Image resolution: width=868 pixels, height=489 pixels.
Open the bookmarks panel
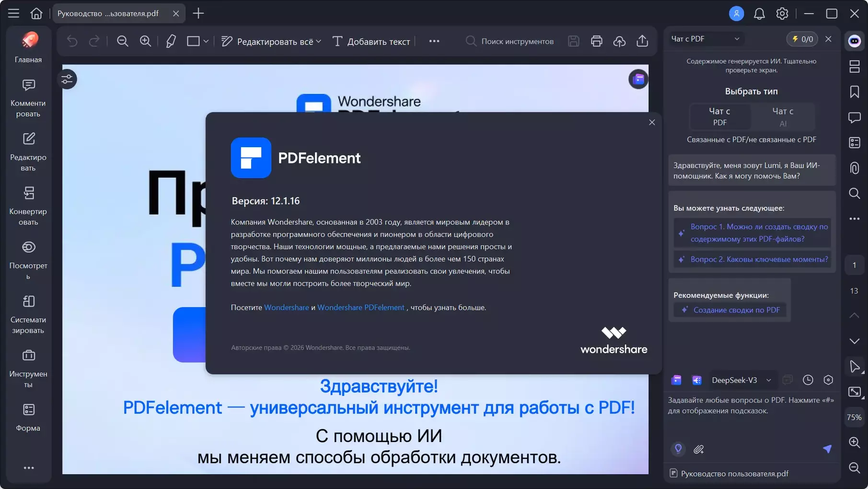tap(854, 92)
